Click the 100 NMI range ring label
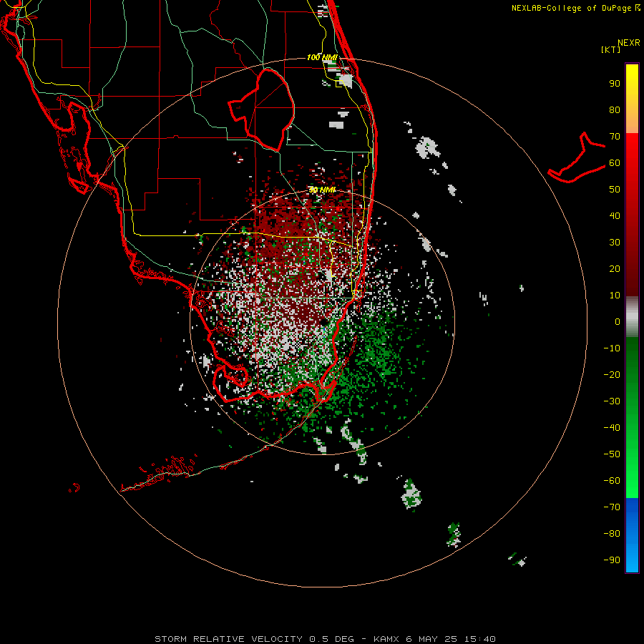This screenshot has height=644, width=644. tap(322, 57)
